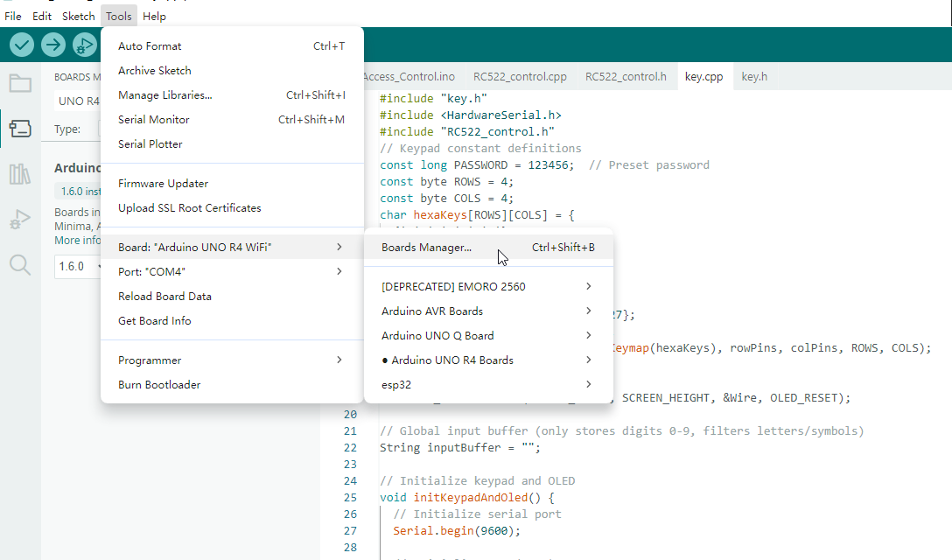Select Archive Sketch menu entry
Image resolution: width=952 pixels, height=560 pixels.
[232, 71]
